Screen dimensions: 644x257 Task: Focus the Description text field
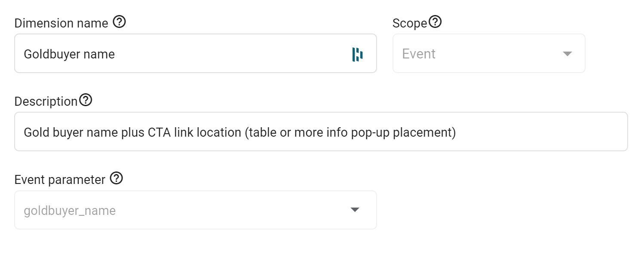[x=321, y=132]
